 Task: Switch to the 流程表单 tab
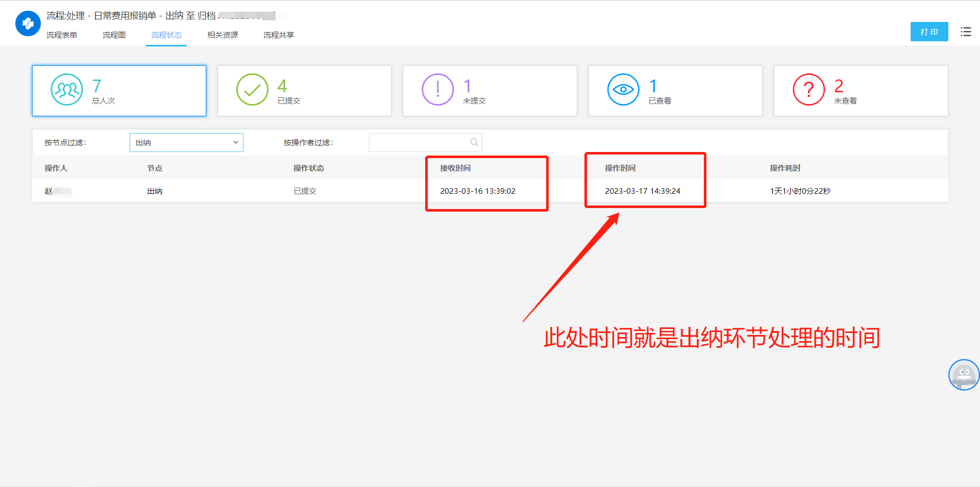(62, 35)
